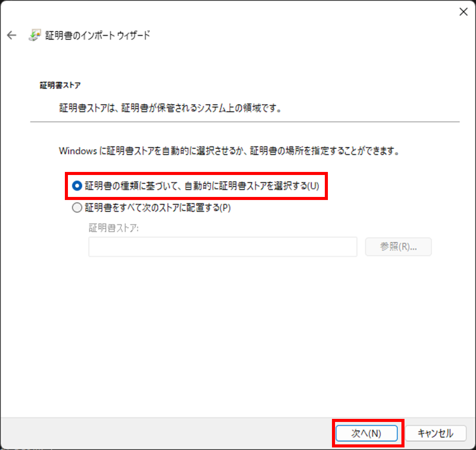This screenshot has height=450, width=476.
Task: Choose 証明書をすべて次のストアに配置する(P) option
Action: coord(77,208)
